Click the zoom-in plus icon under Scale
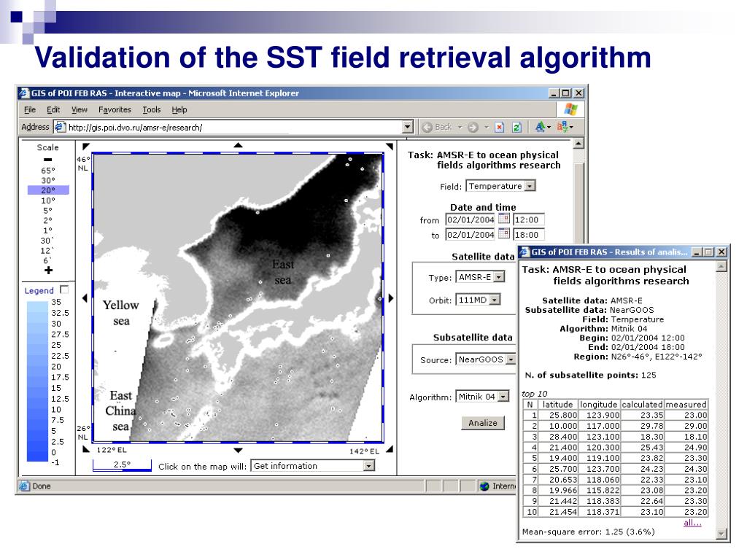 tap(48, 270)
